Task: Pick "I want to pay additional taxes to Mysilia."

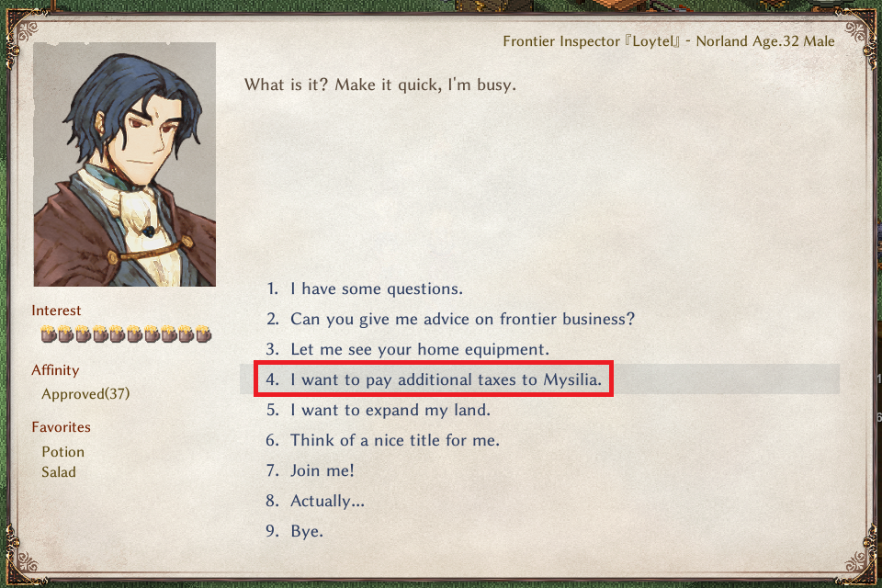Action: 434,379
